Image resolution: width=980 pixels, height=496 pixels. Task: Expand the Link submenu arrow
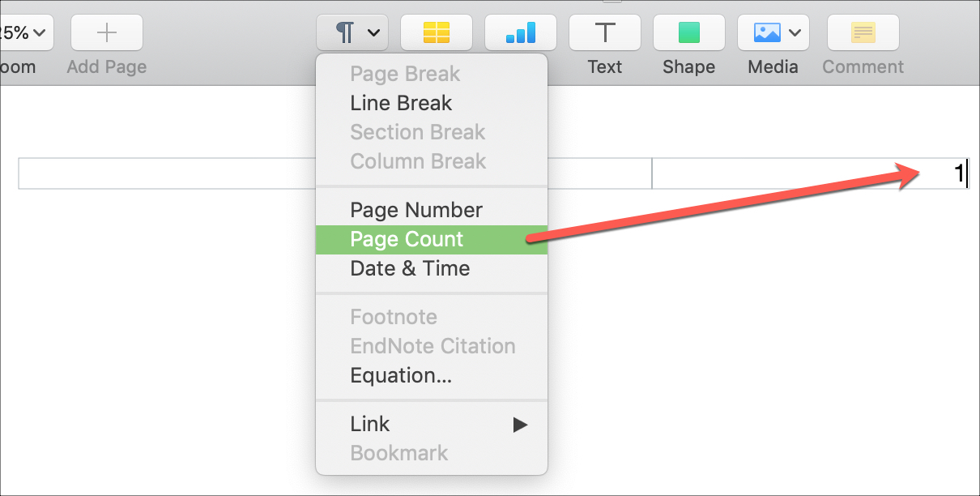click(521, 424)
